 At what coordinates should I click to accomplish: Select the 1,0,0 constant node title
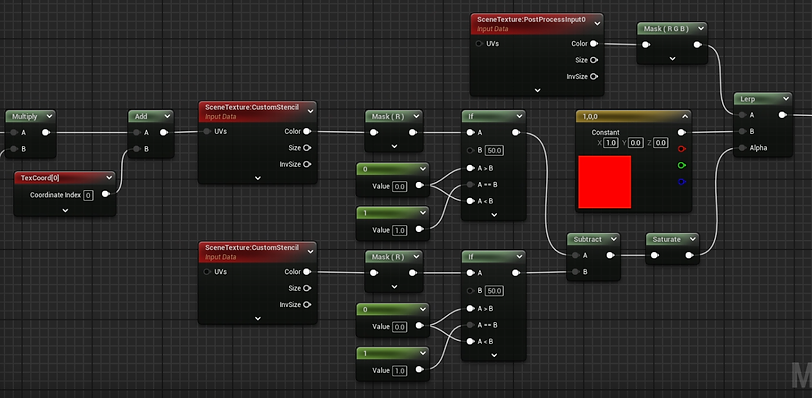[590, 116]
